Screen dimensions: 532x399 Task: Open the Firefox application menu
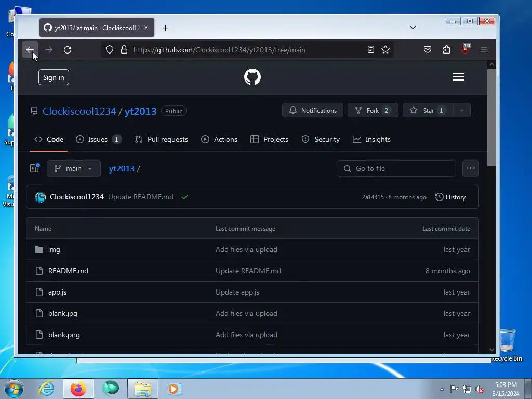pos(484,49)
